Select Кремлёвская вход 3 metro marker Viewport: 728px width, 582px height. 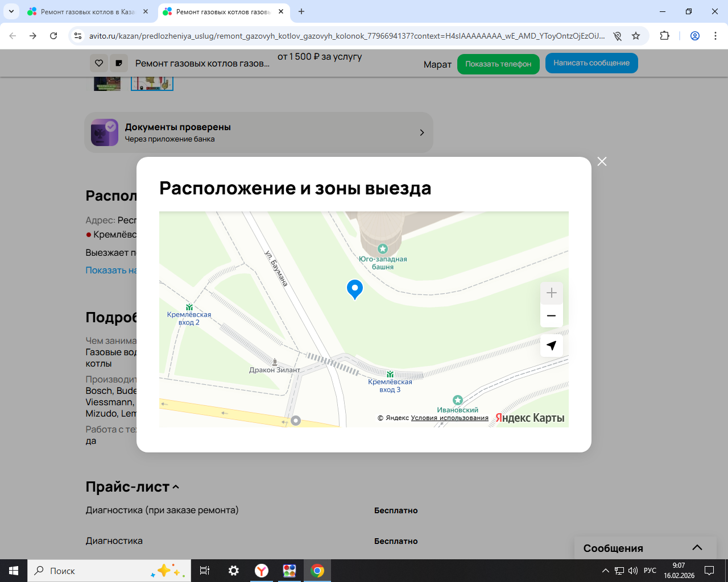click(390, 375)
